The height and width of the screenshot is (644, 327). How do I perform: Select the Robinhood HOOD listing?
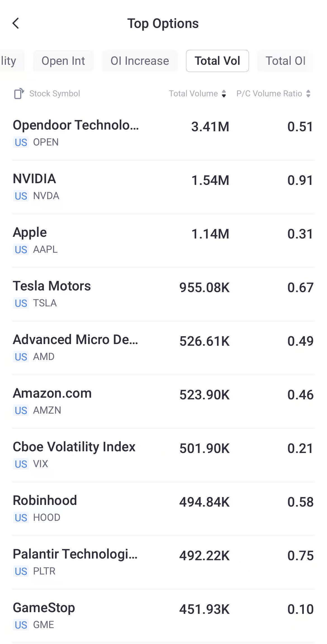[163, 509]
